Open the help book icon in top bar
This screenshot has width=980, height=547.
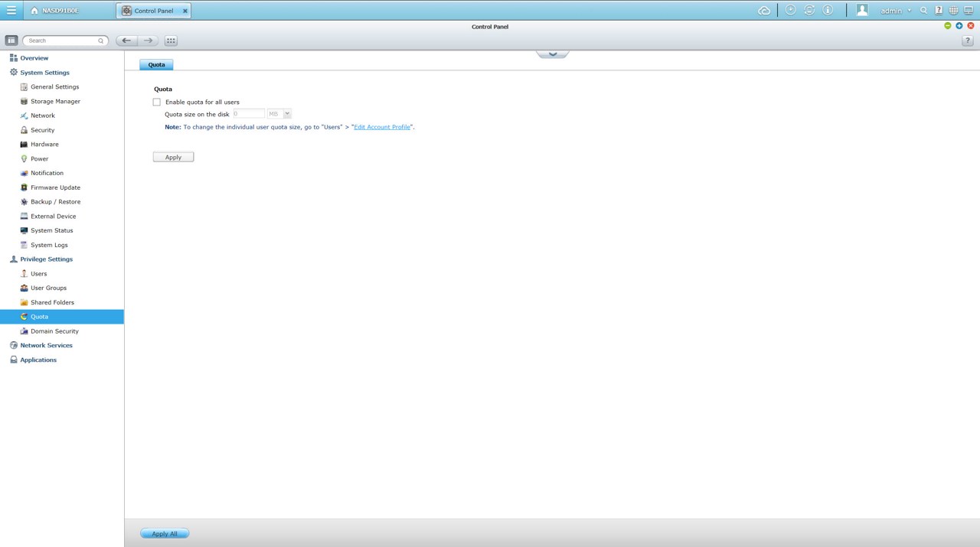pos(939,11)
